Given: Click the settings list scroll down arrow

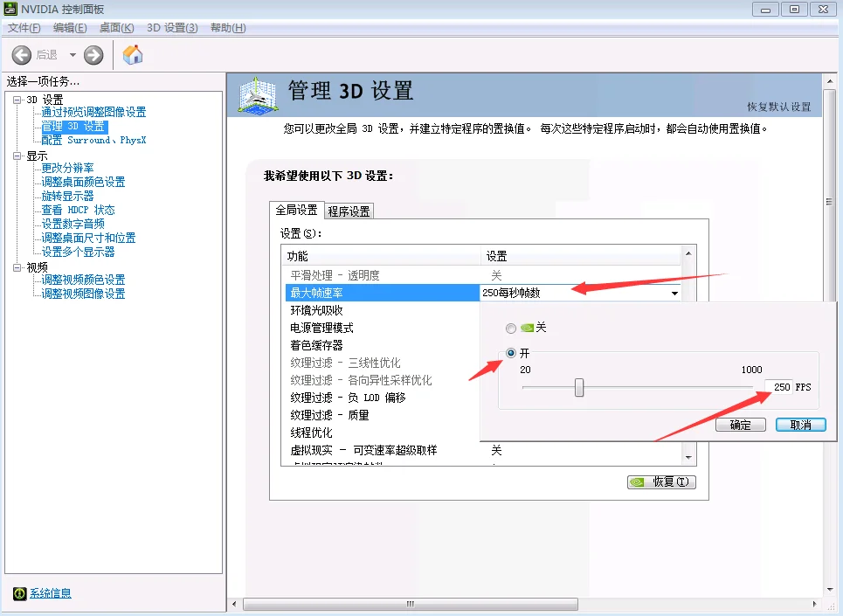Looking at the screenshot, I should pyautogui.click(x=688, y=458).
